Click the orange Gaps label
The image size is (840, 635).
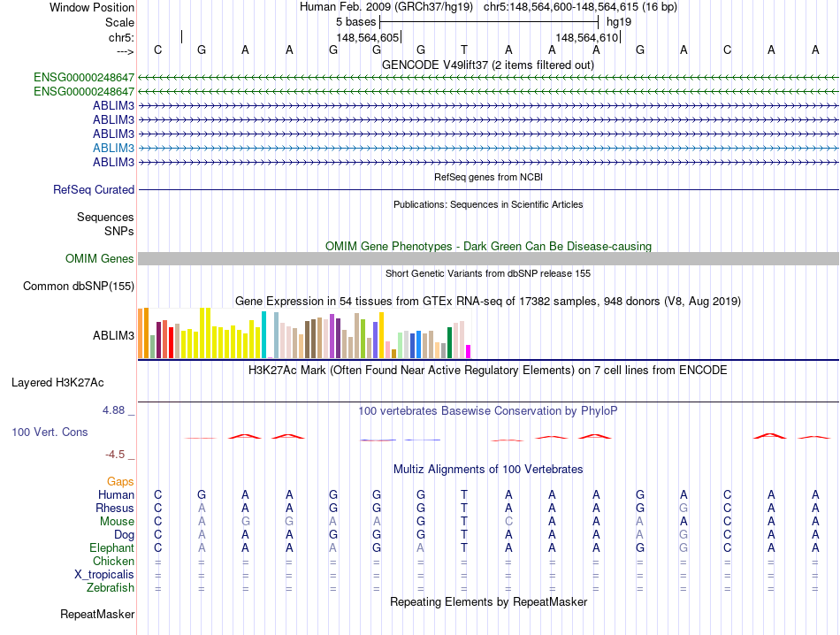(x=120, y=481)
